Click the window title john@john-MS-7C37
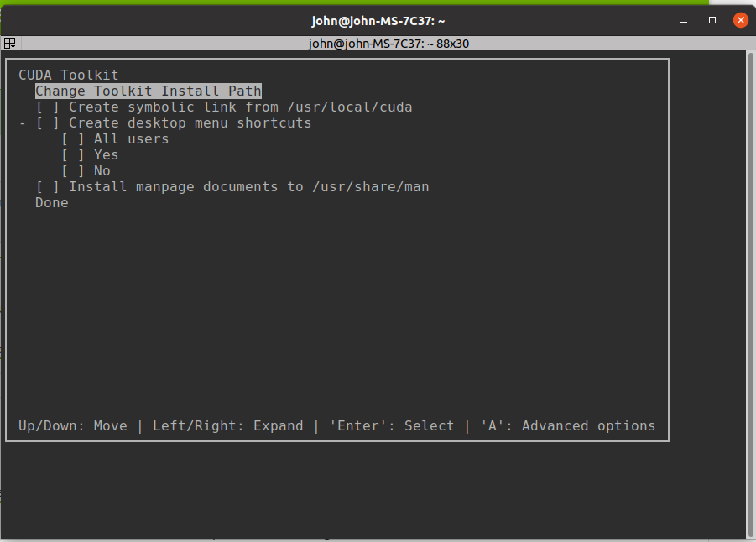 [x=378, y=21]
